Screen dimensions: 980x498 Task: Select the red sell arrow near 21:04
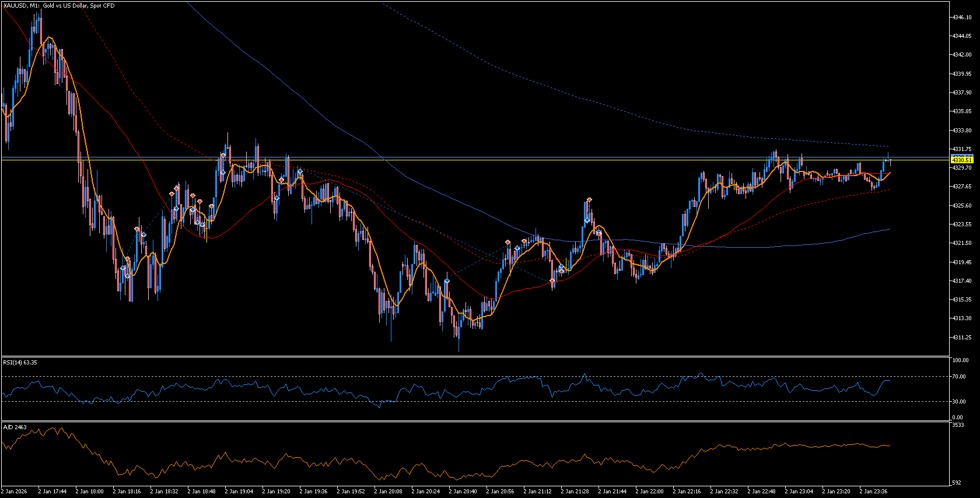tap(508, 242)
